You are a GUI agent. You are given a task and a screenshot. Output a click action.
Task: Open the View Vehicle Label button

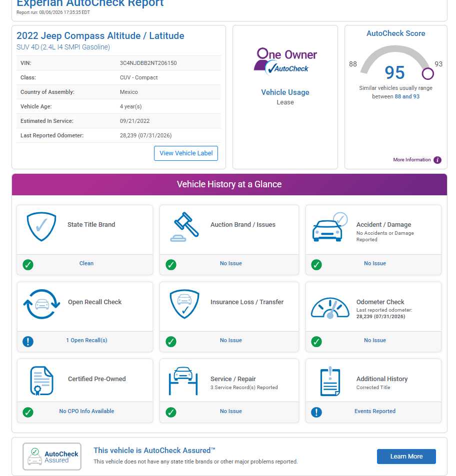point(186,153)
